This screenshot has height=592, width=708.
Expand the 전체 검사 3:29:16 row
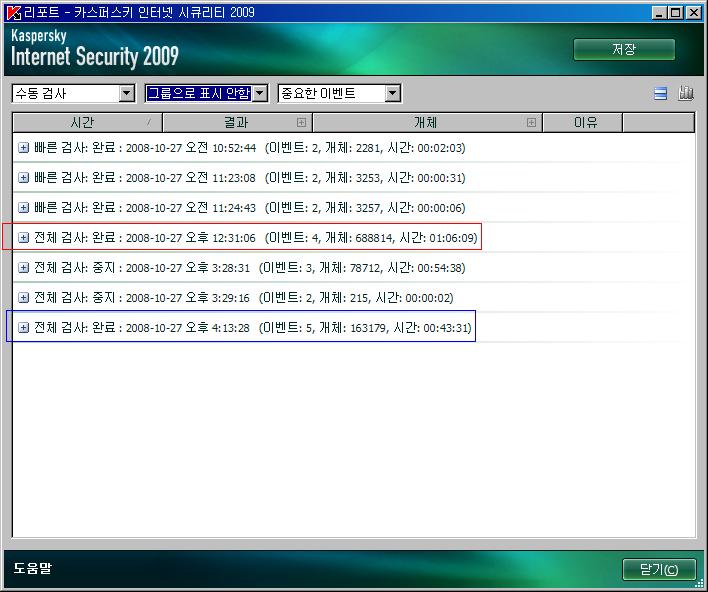pyautogui.click(x=23, y=298)
